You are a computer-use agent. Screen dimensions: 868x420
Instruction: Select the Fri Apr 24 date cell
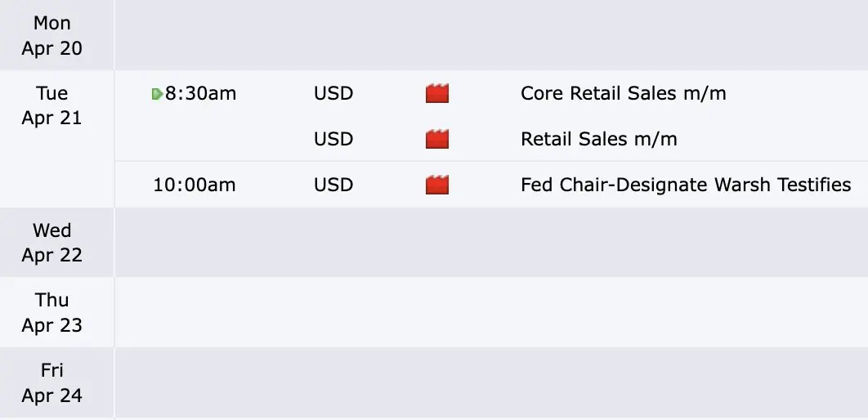[52, 383]
